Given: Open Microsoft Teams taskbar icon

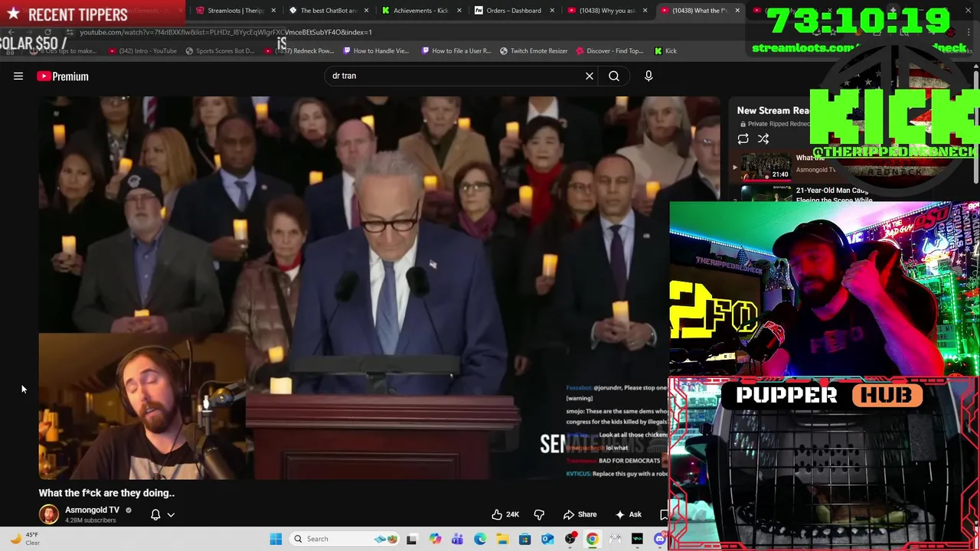Looking at the screenshot, I should pyautogui.click(x=457, y=539).
